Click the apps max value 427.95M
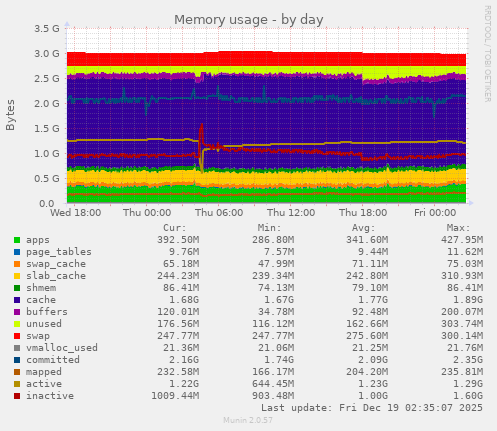 tap(462, 240)
